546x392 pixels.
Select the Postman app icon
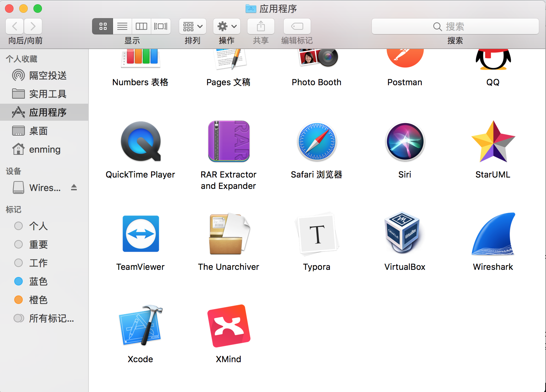click(x=405, y=58)
